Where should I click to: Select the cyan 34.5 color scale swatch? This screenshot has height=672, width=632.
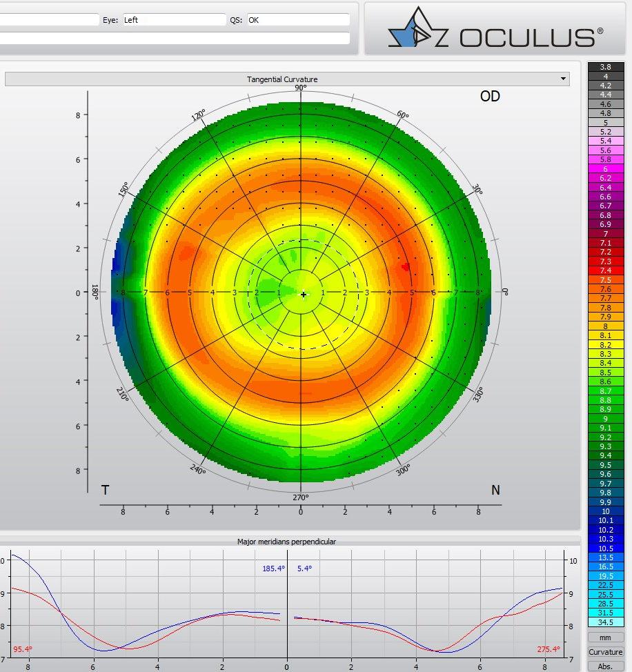tap(606, 622)
